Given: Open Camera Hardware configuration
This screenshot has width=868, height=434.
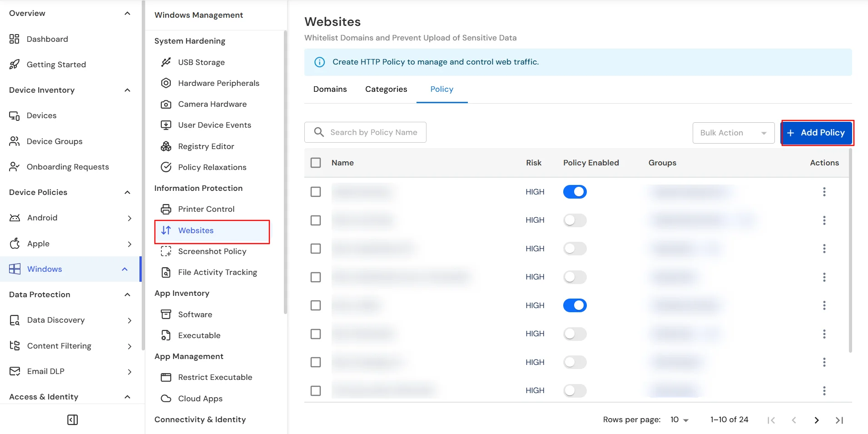Looking at the screenshot, I should click(x=166, y=104).
